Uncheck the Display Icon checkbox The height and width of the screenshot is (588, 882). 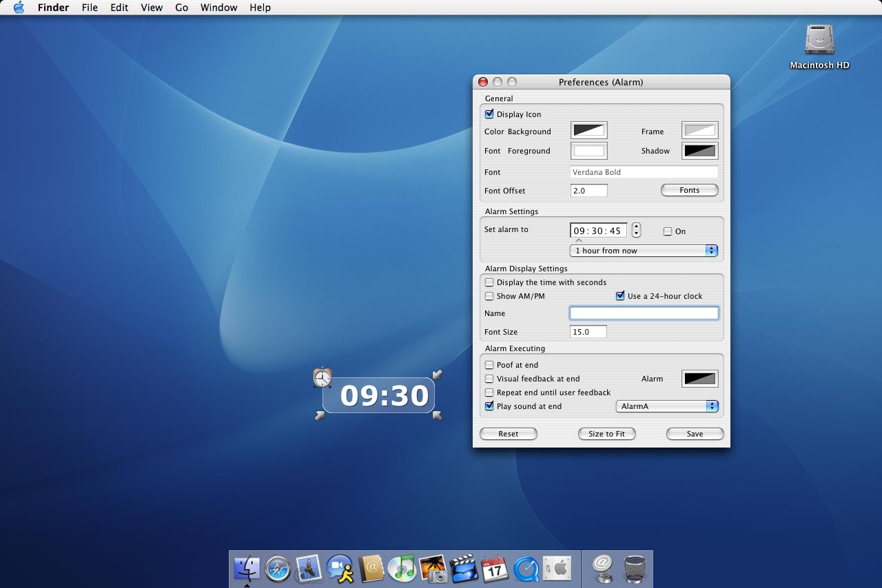coord(489,114)
